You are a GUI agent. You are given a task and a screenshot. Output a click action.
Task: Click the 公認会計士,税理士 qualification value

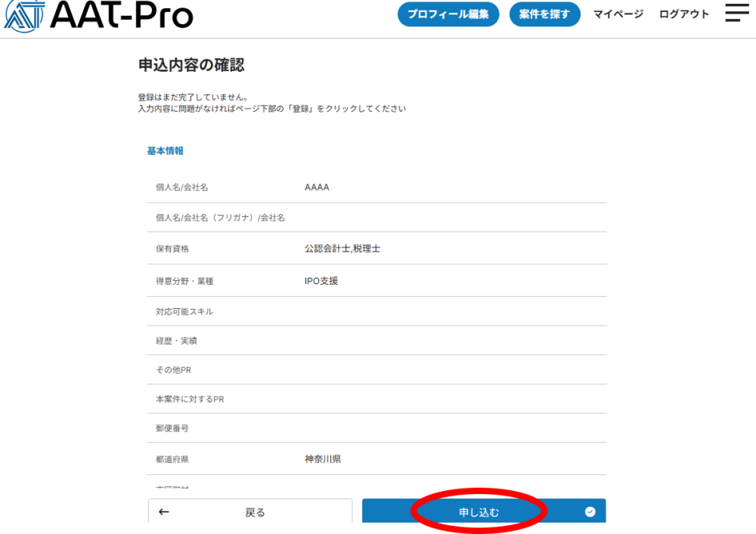pos(342,248)
